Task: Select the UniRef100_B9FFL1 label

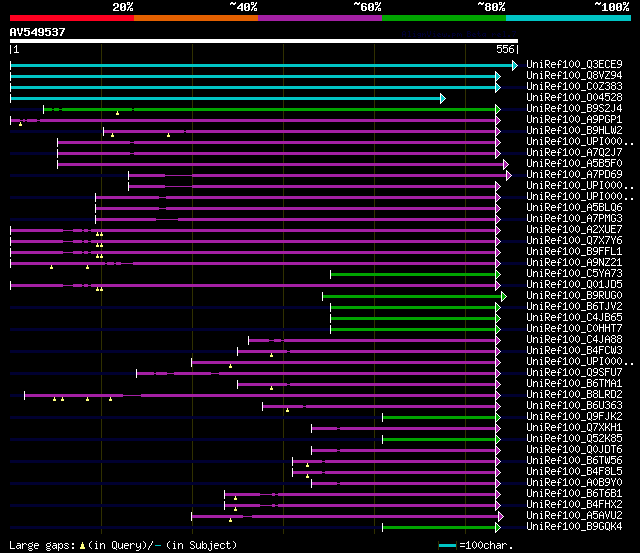Action: pyautogui.click(x=574, y=252)
